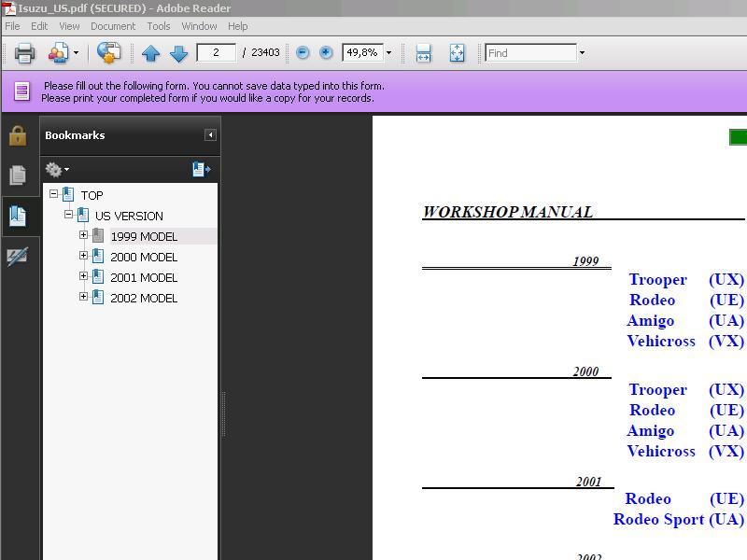Expand the 2001 MODEL bookmark

[x=83, y=276]
